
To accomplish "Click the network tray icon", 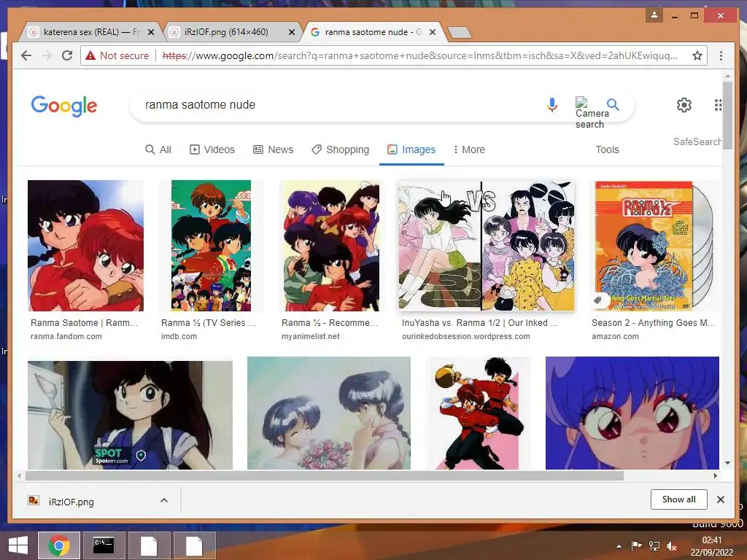I will point(654,546).
